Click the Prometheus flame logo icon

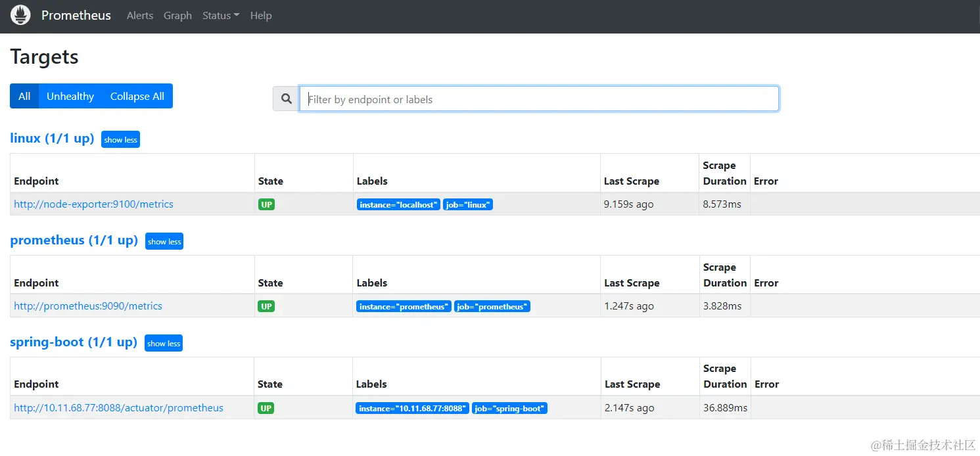coord(20,15)
